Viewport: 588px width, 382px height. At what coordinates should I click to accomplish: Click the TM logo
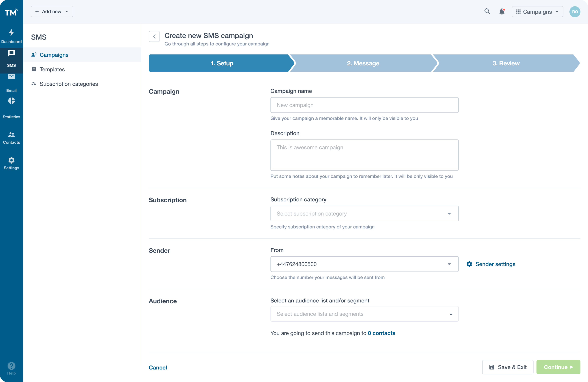(x=11, y=12)
